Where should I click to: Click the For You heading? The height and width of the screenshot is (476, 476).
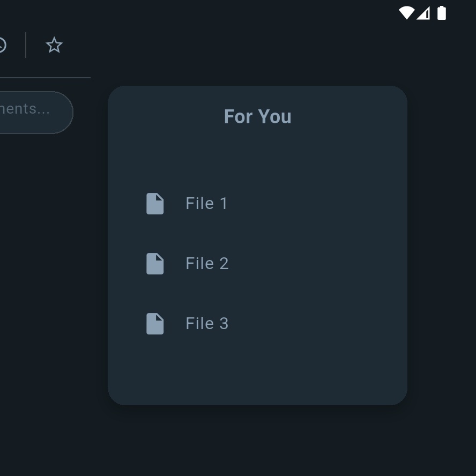point(257,116)
